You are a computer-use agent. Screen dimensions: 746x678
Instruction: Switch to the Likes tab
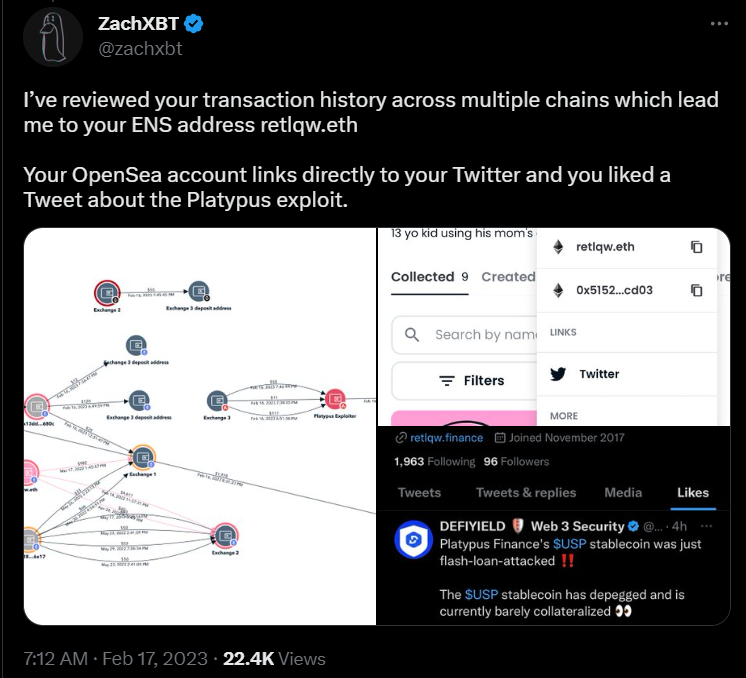click(692, 492)
